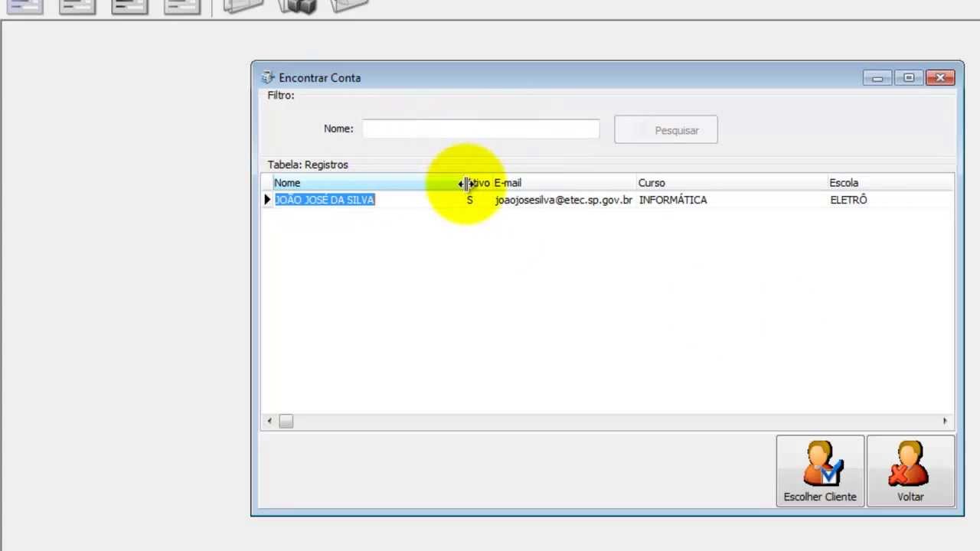Maximize the Encontrar Conta window
980x551 pixels.
(909, 77)
